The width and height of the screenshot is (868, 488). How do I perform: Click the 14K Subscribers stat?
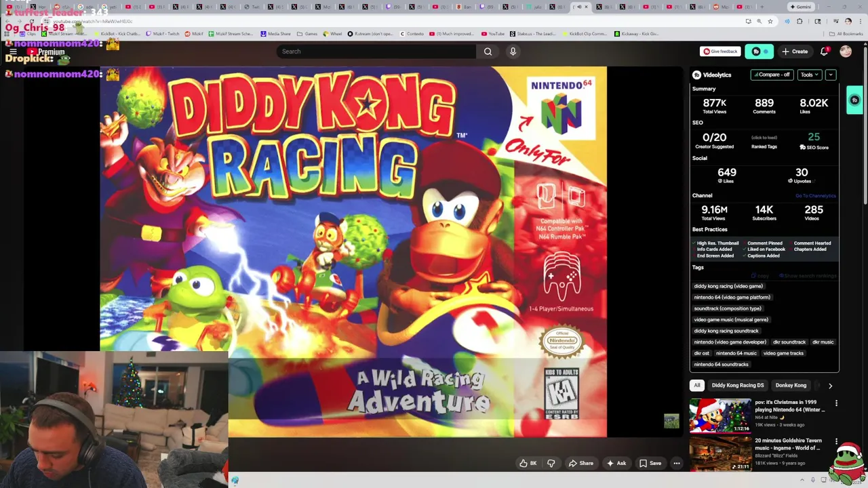coord(764,213)
